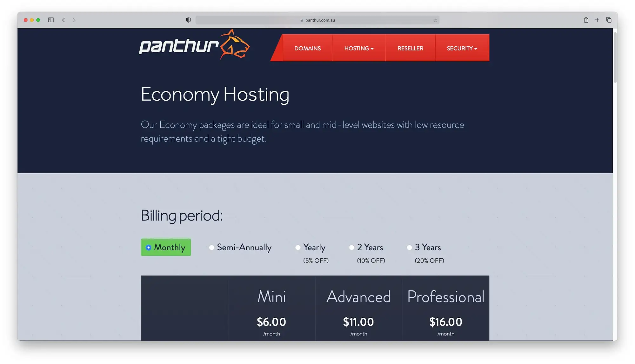This screenshot has width=635, height=364.
Task: Select the 3 Years billing period
Action: 409,247
